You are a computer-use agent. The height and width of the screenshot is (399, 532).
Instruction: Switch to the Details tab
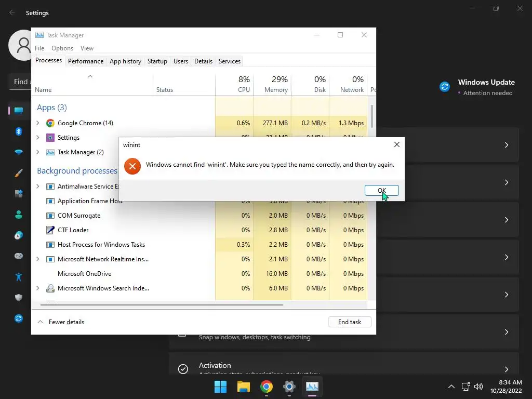tap(203, 61)
